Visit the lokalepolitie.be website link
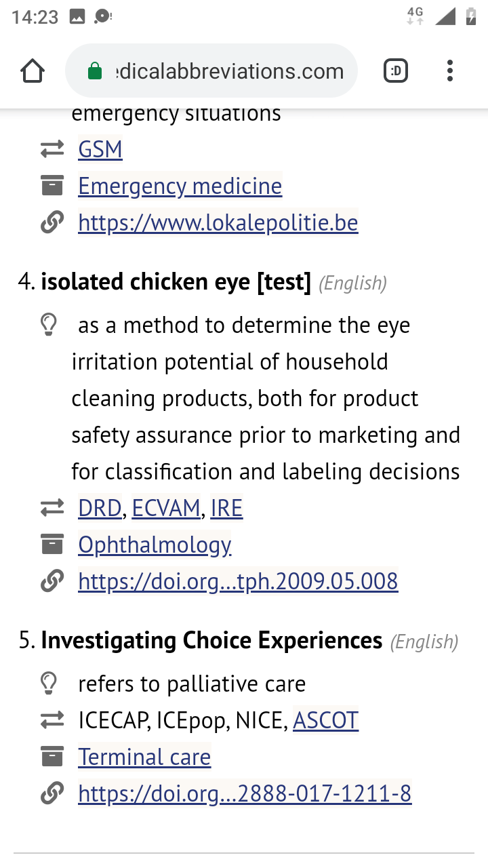The height and width of the screenshot is (868, 488). 218,222
